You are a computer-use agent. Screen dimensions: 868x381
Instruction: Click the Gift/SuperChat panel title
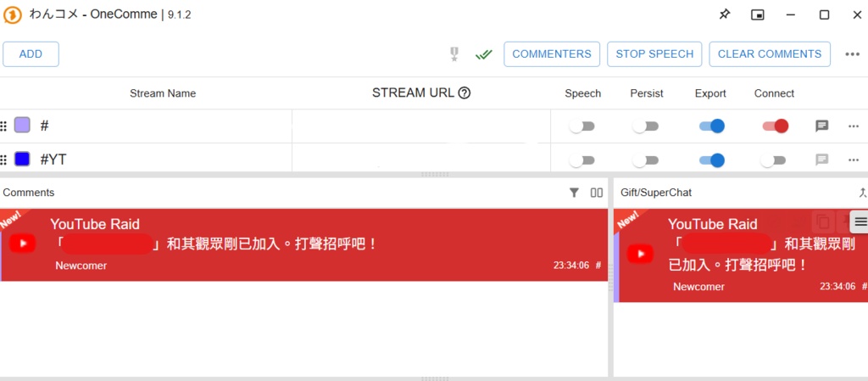[x=656, y=193]
